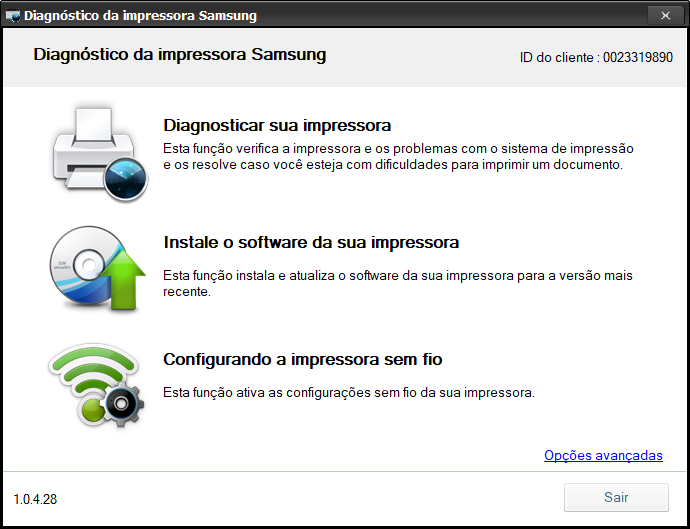The image size is (690, 529).
Task: Click the wireless settings description text
Action: tap(349, 393)
